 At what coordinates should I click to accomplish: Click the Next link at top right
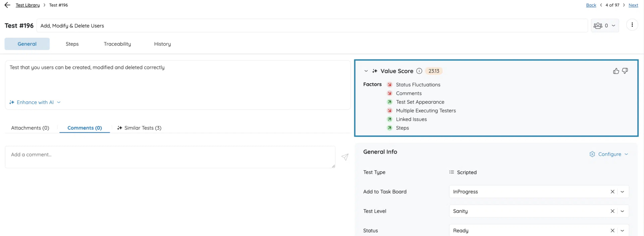pos(633,5)
